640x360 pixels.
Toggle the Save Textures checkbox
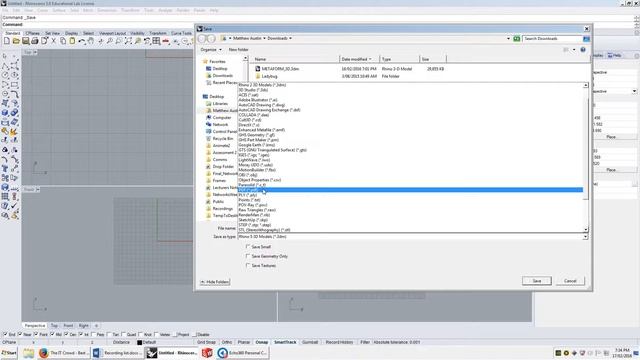pyautogui.click(x=248, y=265)
